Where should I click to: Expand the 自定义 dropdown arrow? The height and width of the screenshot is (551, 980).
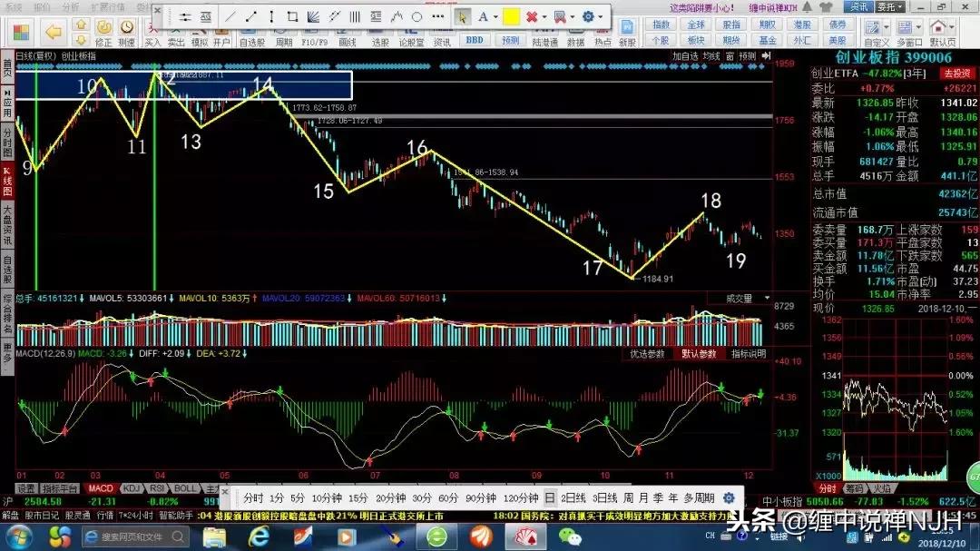point(887,27)
